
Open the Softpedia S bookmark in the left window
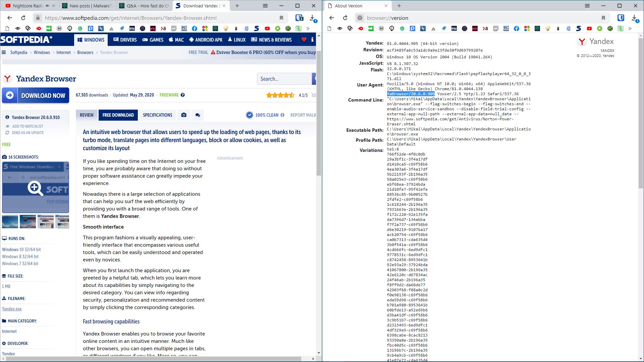pyautogui.click(x=257, y=28)
